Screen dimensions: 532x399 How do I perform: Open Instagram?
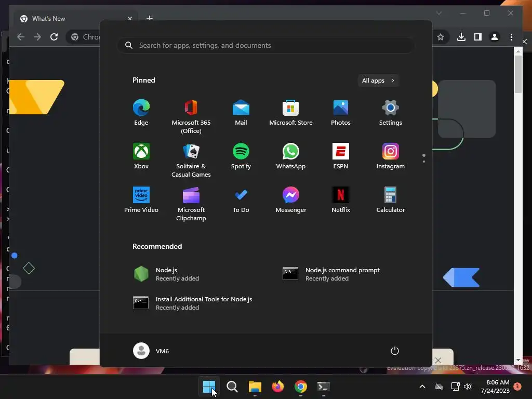(x=391, y=156)
